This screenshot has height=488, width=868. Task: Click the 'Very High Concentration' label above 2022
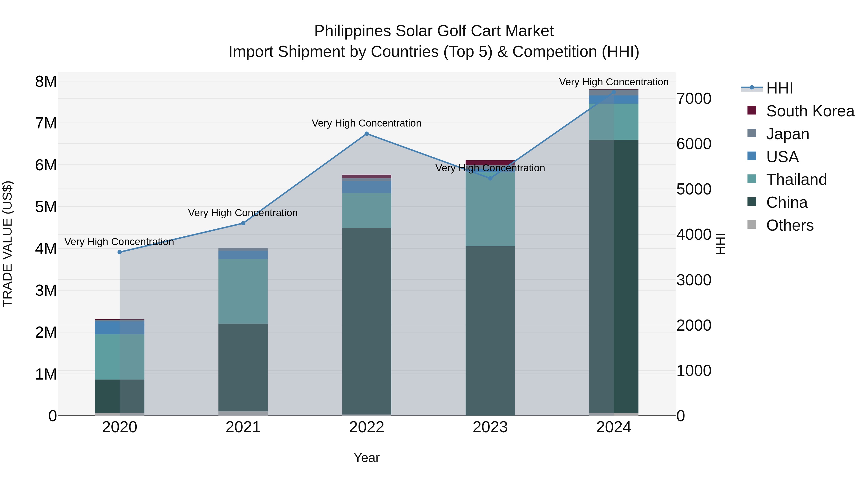366,123
